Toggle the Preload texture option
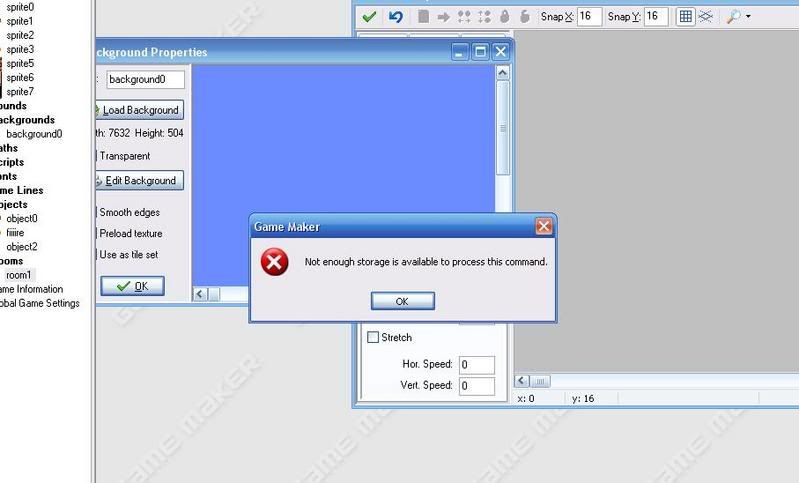Image resolution: width=799 pixels, height=483 pixels. (130, 233)
